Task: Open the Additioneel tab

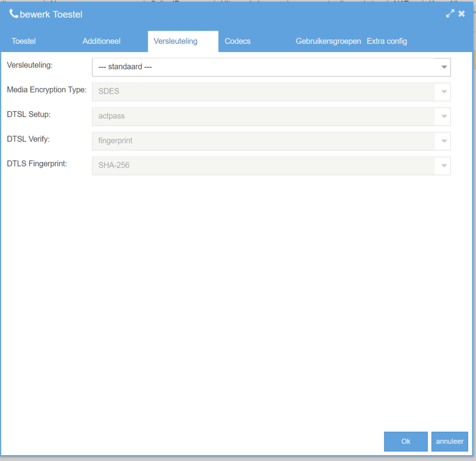Action: [101, 41]
